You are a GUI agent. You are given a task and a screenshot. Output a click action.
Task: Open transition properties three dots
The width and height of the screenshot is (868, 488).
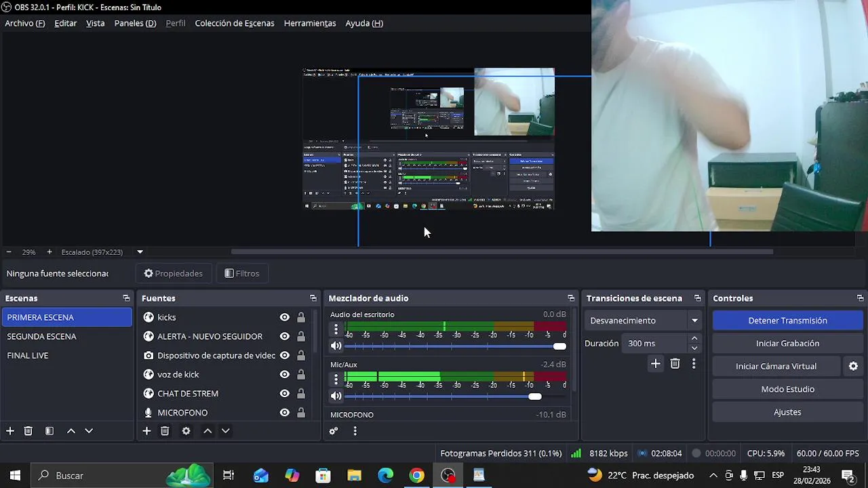point(693,364)
